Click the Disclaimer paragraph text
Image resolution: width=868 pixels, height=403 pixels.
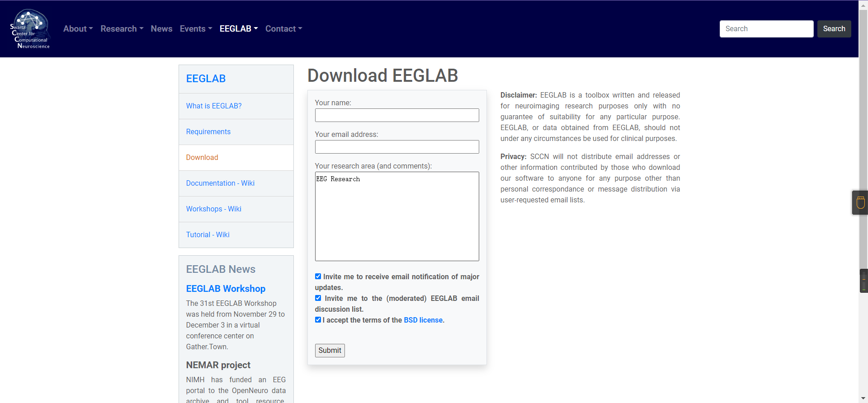(590, 117)
